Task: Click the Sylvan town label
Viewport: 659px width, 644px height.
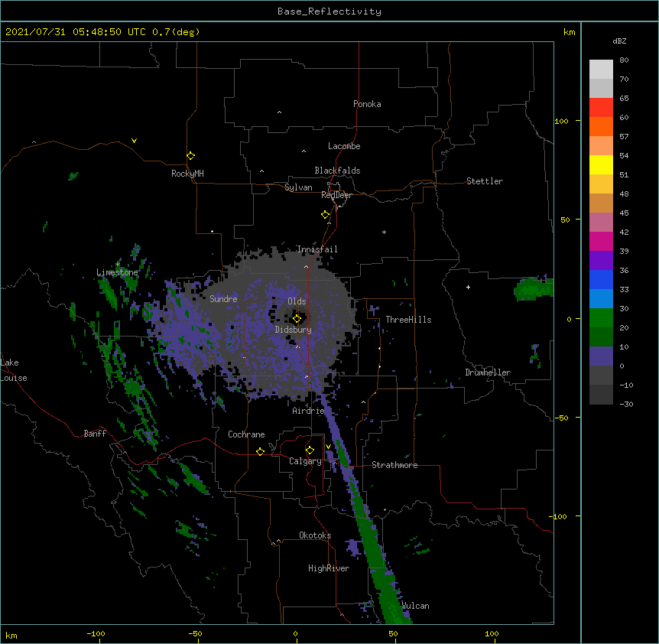Action: pyautogui.click(x=298, y=187)
